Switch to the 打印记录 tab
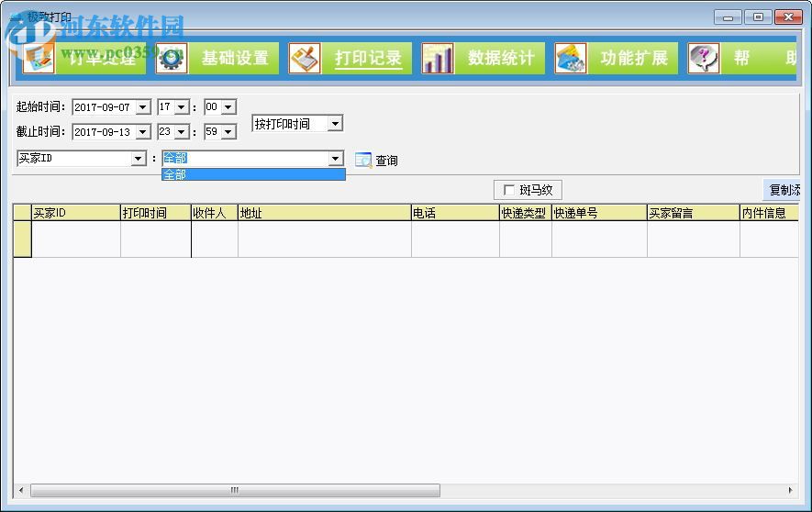 [368, 58]
